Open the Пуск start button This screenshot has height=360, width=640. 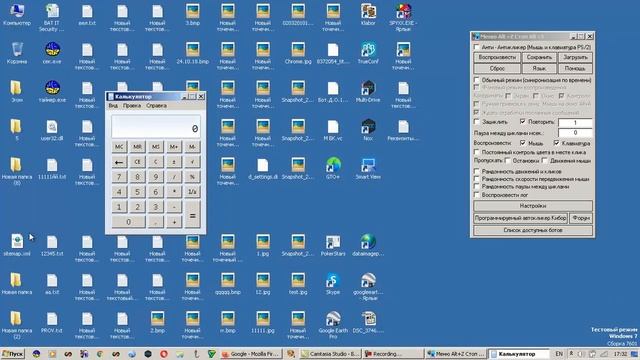click(x=13, y=354)
